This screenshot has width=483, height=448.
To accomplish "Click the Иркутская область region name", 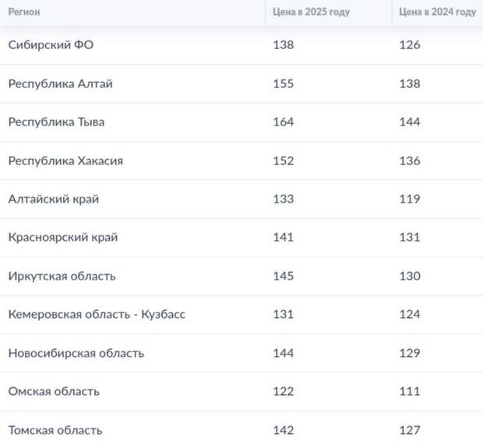I will (62, 276).
